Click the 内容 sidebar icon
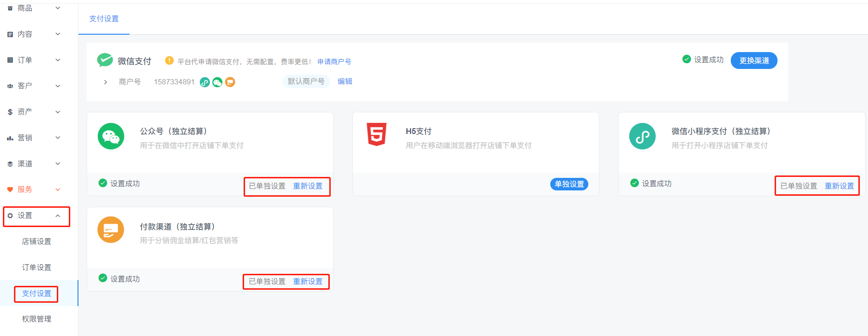The image size is (868, 336). point(10,34)
